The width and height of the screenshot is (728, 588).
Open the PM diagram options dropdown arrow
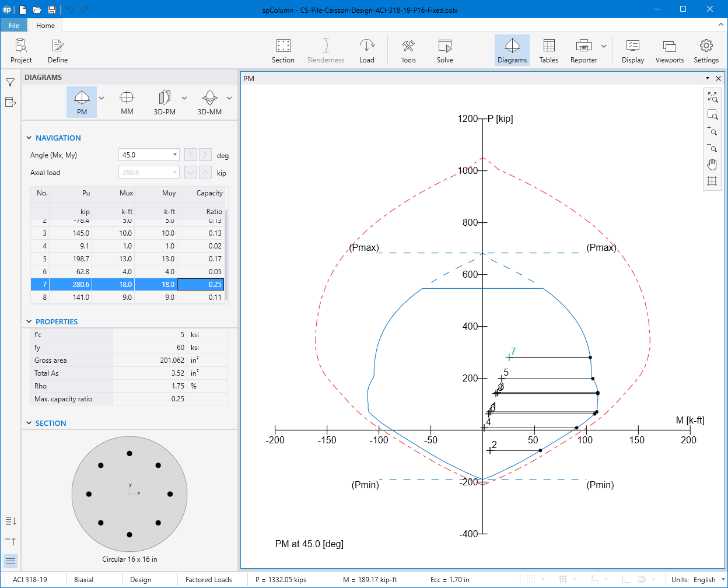[101, 98]
